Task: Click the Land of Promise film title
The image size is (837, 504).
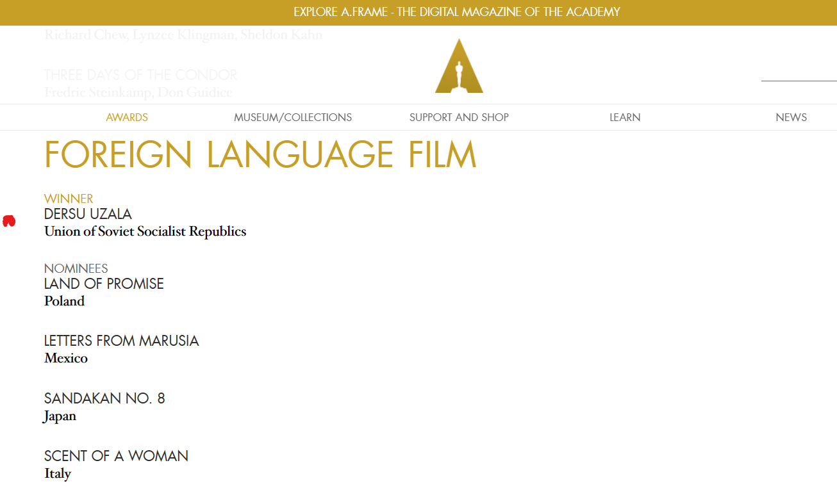Action: tap(104, 284)
